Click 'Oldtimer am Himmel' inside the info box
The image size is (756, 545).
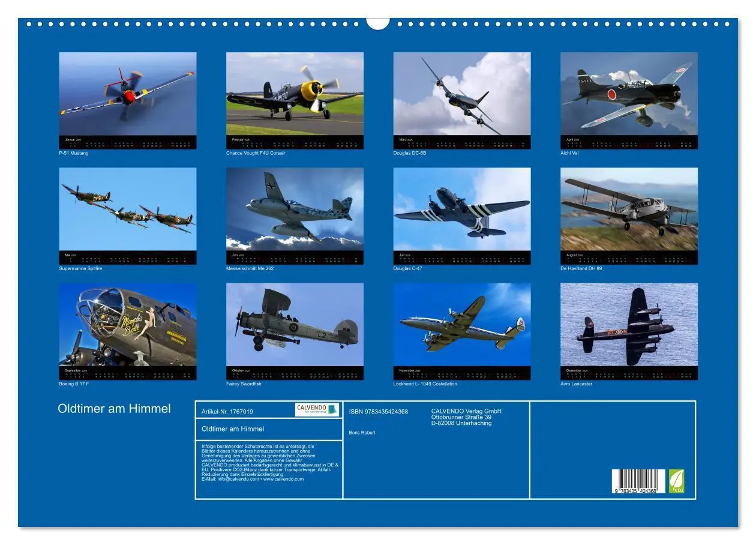pyautogui.click(x=233, y=429)
